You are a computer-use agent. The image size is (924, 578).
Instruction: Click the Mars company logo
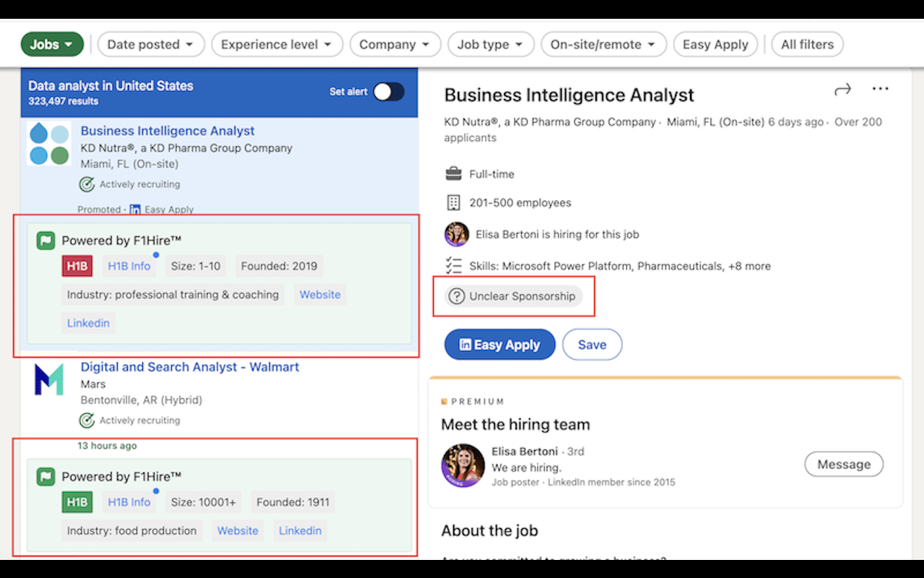click(x=48, y=379)
